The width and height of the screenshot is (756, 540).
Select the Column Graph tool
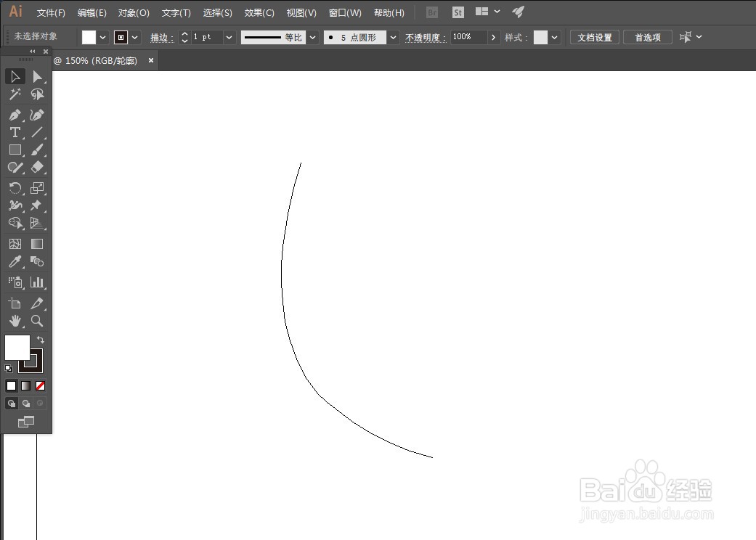pyautogui.click(x=37, y=282)
